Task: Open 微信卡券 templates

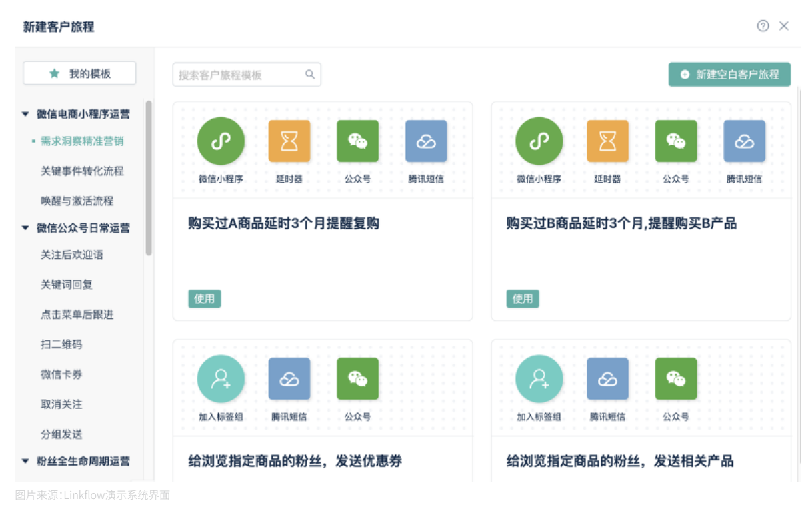Action: [61, 374]
